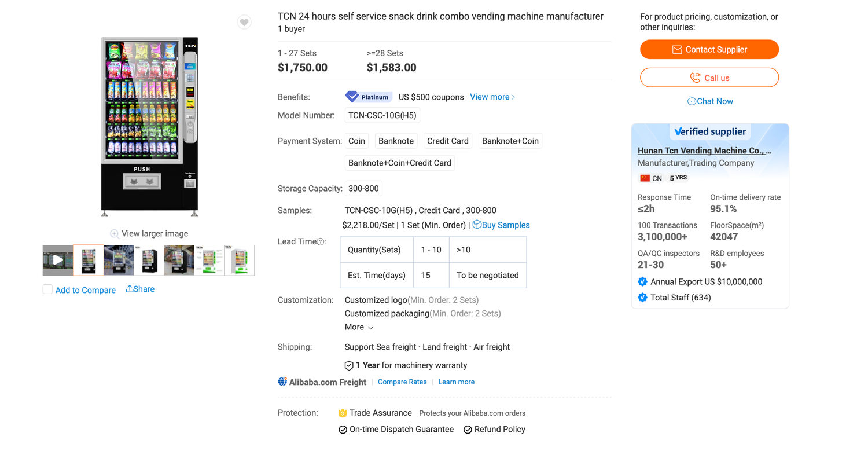Expand the More customization options
This screenshot has height=451, width=868.
(359, 327)
